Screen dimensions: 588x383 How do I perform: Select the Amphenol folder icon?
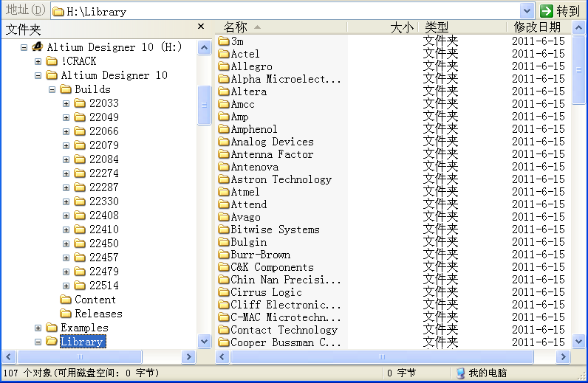pyautogui.click(x=224, y=129)
